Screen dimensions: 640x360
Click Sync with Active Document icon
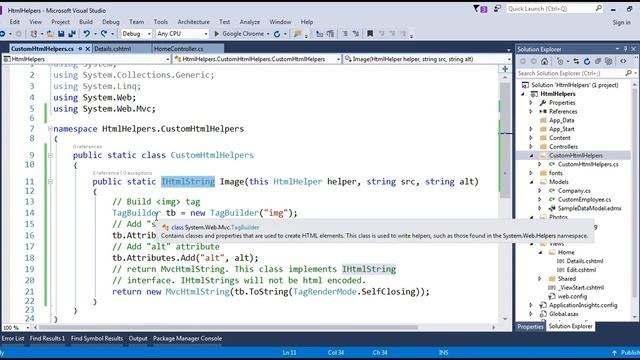576,61
